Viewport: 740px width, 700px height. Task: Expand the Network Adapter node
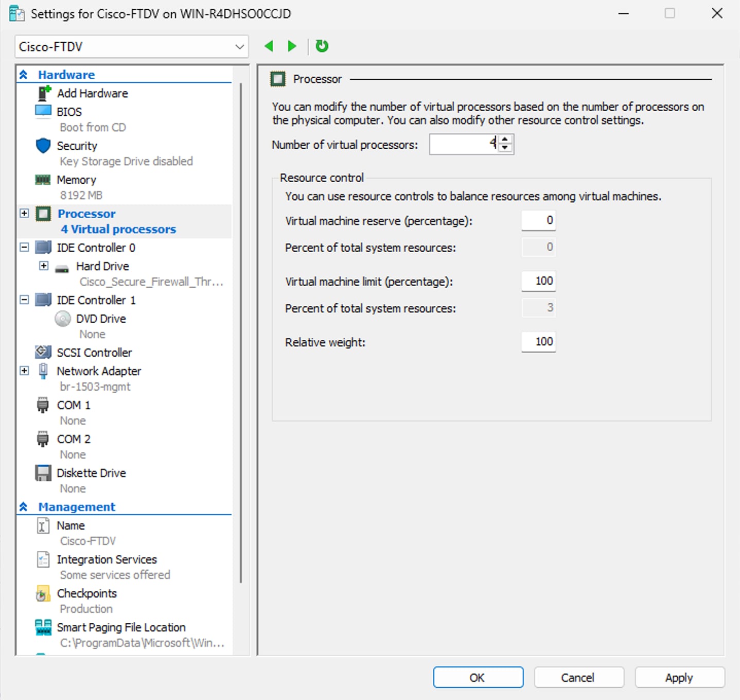click(x=24, y=371)
